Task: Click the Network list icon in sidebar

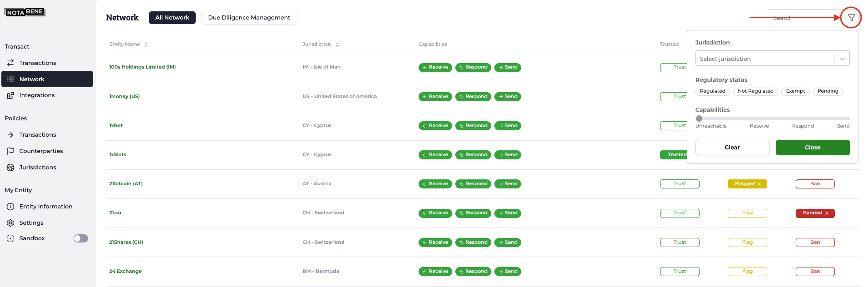Action: [x=10, y=79]
